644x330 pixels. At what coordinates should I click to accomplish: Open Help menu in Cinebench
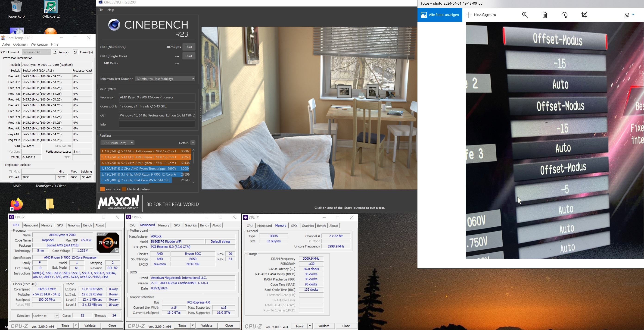[x=111, y=10]
